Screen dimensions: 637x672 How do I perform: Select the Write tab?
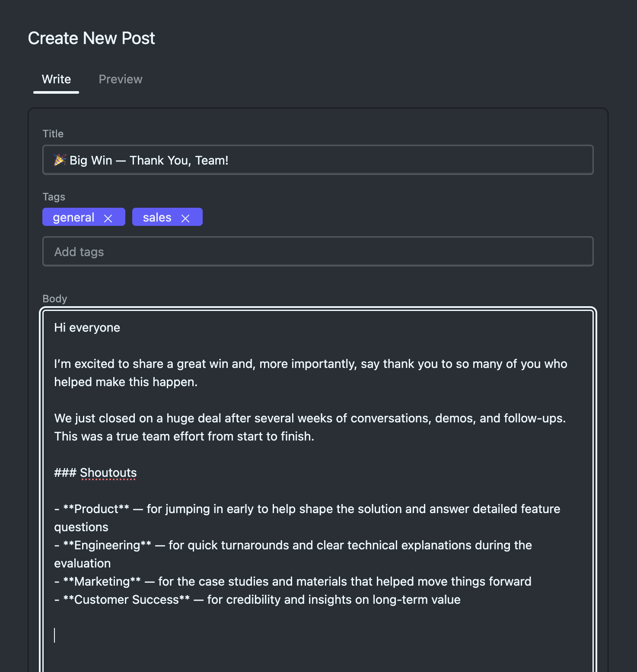tap(56, 79)
